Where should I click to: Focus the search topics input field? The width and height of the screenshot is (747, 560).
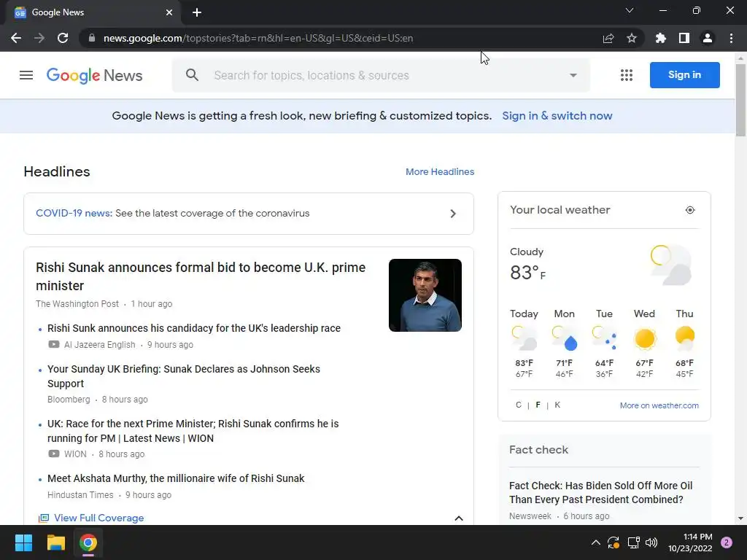coord(381,75)
